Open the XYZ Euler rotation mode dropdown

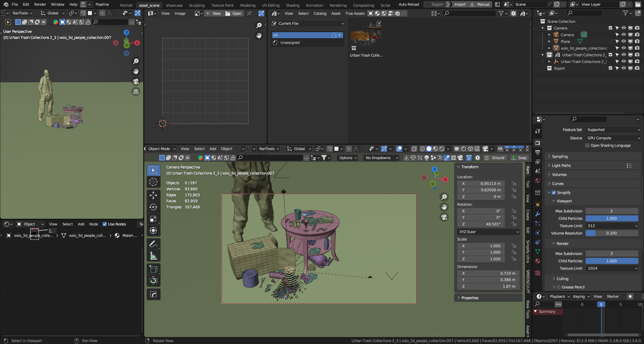pyautogui.click(x=488, y=232)
